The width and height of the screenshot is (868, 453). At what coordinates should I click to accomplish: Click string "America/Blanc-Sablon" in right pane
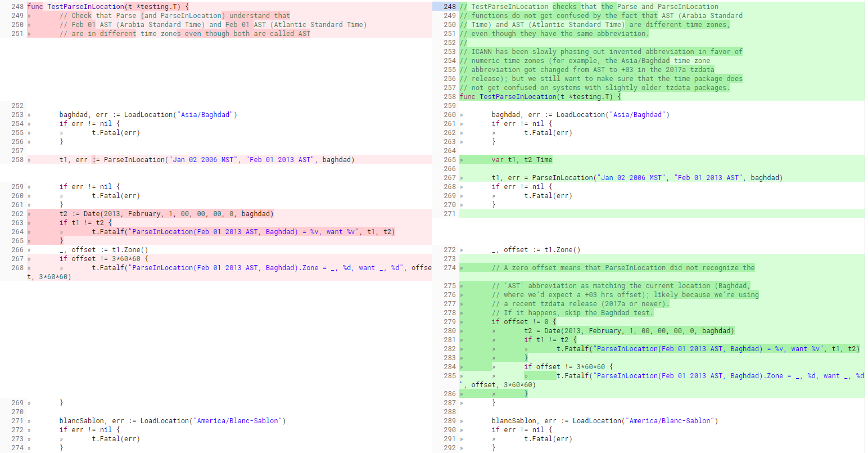[x=671, y=421]
